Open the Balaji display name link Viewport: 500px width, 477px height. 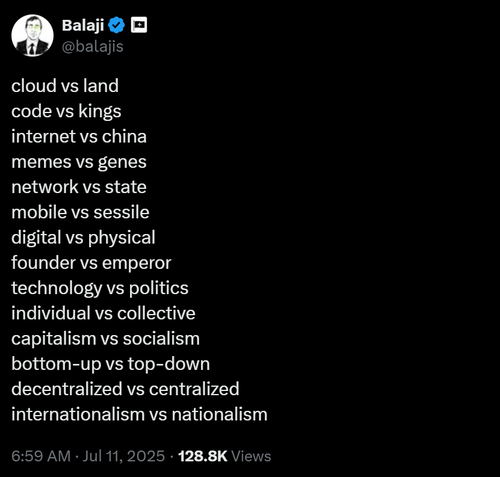pos(83,25)
